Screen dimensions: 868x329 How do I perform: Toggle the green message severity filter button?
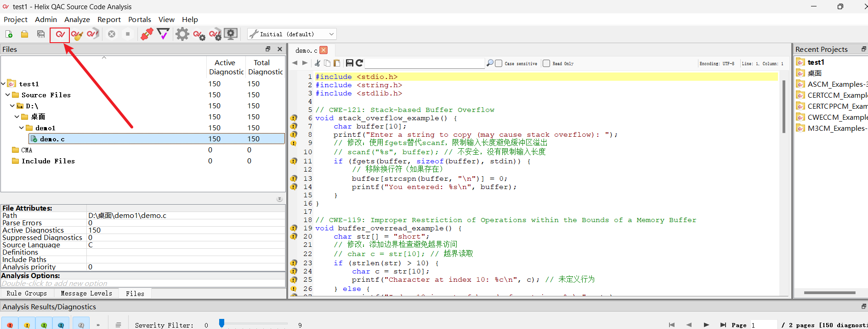click(x=44, y=324)
